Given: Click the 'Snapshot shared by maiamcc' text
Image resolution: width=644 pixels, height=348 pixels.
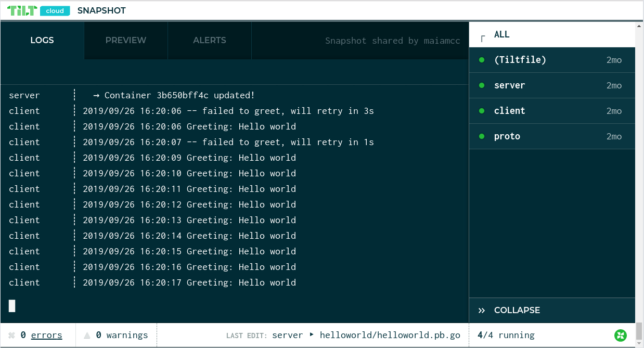Looking at the screenshot, I should 393,41.
